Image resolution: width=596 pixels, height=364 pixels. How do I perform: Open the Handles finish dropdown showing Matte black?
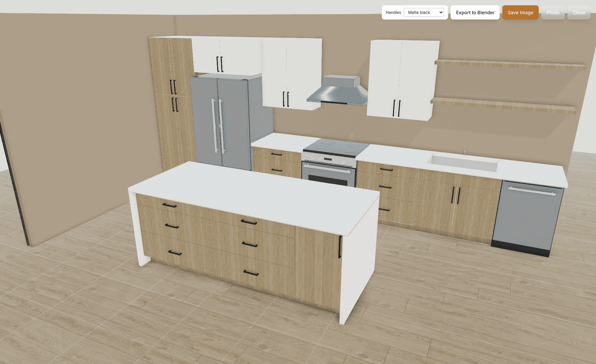[x=423, y=13]
